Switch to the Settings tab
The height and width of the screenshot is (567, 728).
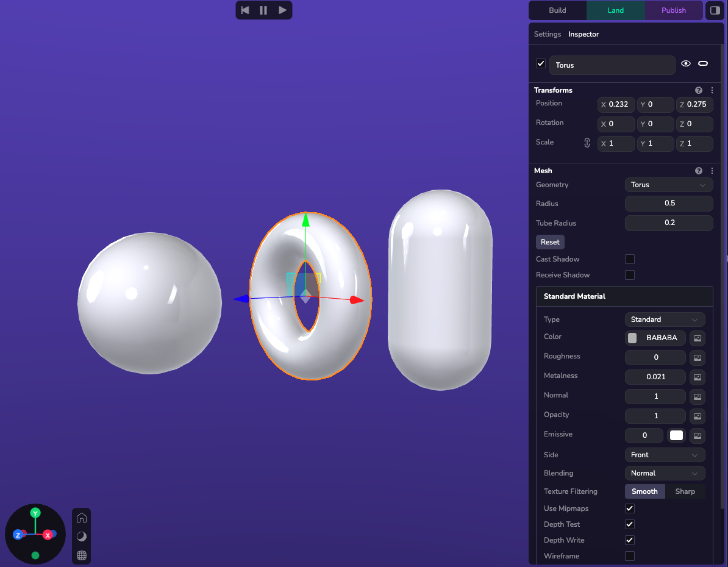547,34
